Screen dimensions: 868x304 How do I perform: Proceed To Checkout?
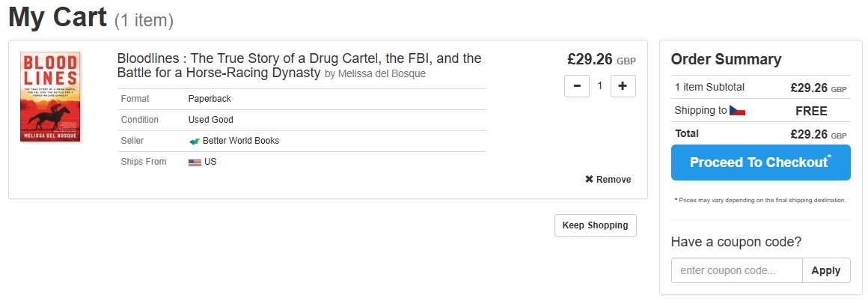pyautogui.click(x=760, y=162)
